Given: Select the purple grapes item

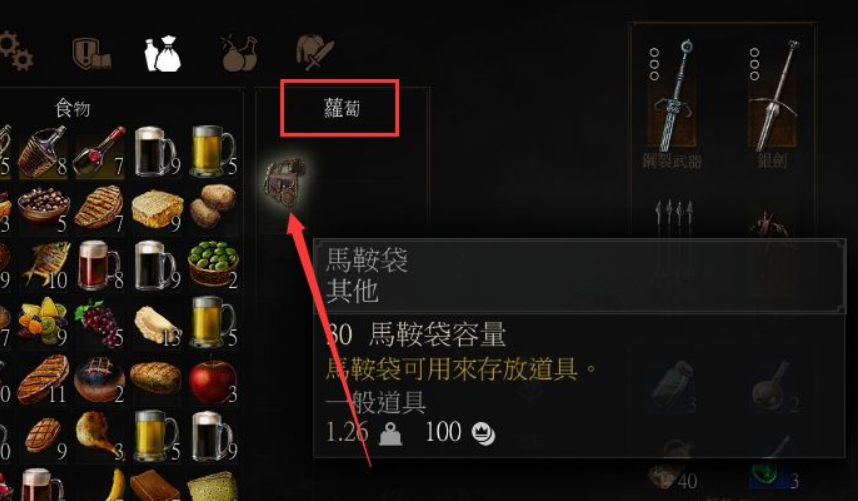Looking at the screenshot, I should [x=98, y=323].
